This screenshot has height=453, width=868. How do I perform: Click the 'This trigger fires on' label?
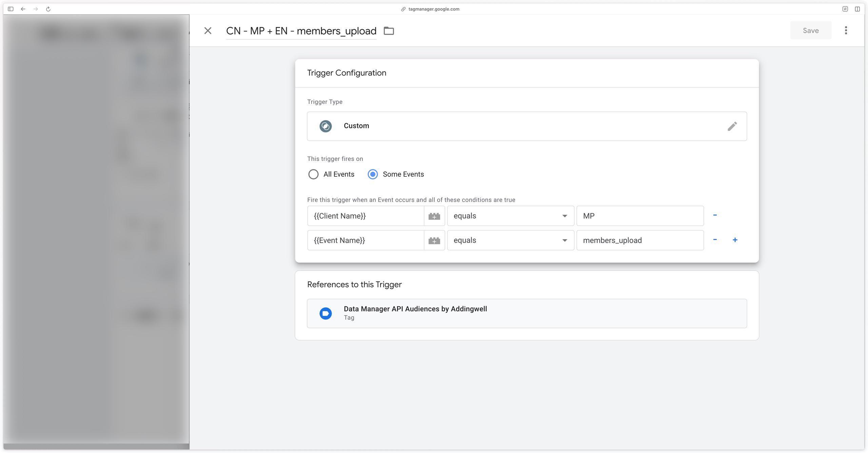pos(335,159)
